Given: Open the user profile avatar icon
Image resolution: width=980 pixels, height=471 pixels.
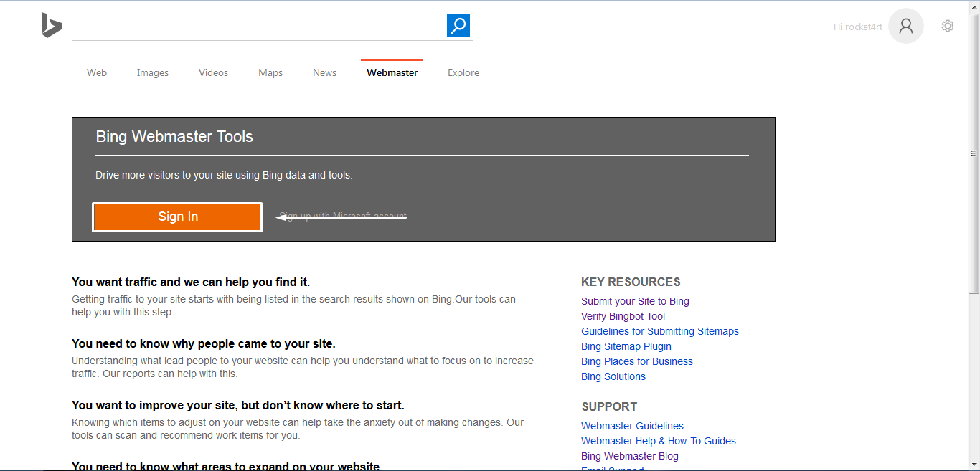Looking at the screenshot, I should coord(905,26).
